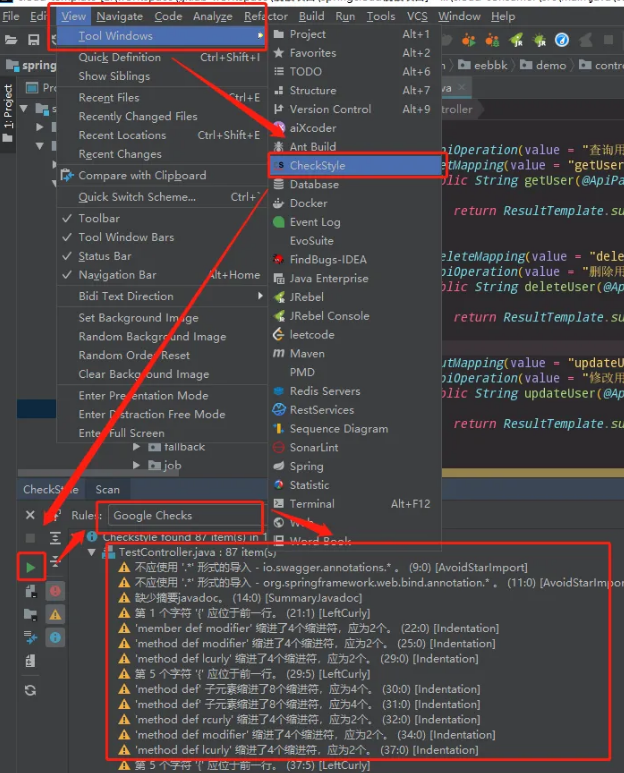Open the Tool Windows submenu

click(161, 36)
